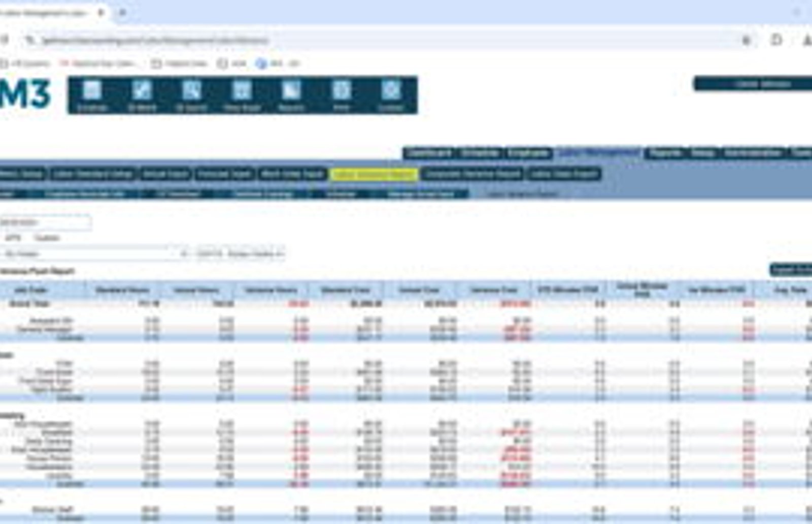Go to Labor Standard Setup

point(92,174)
